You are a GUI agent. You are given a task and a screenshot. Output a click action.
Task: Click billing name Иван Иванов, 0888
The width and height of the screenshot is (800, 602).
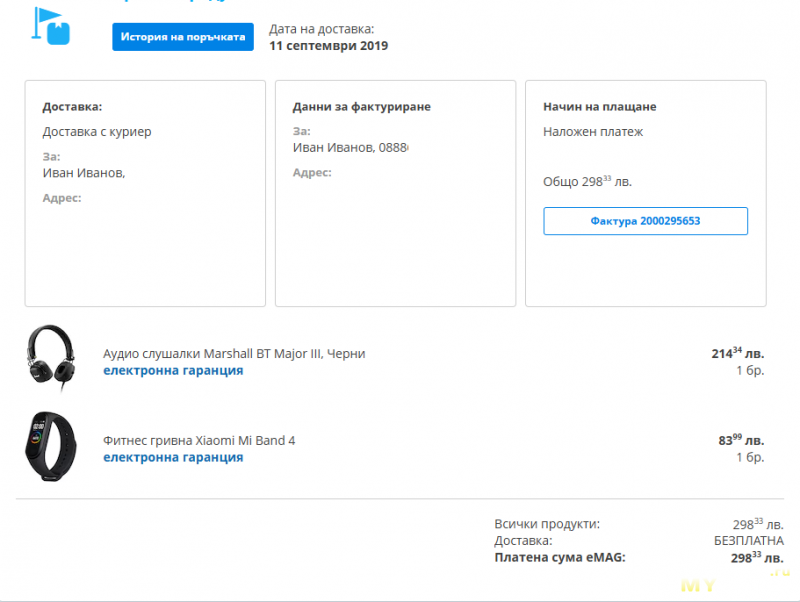(x=351, y=147)
